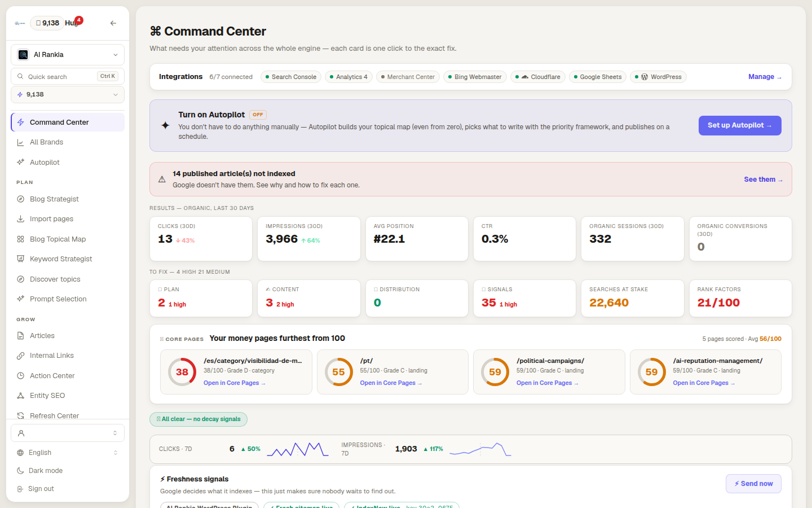Click the Articles document icon
Viewport: 812px width, 508px height.
click(x=20, y=336)
